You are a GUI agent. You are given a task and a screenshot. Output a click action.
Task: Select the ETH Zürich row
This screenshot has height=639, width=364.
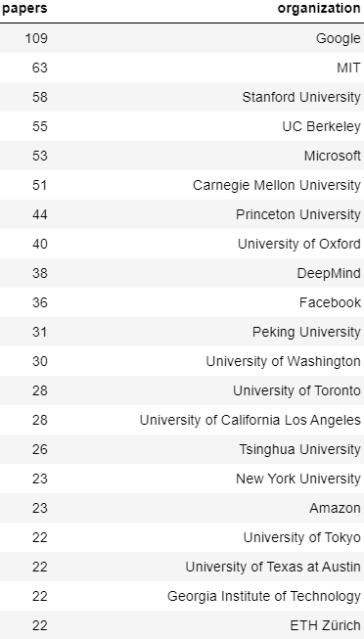(x=182, y=624)
